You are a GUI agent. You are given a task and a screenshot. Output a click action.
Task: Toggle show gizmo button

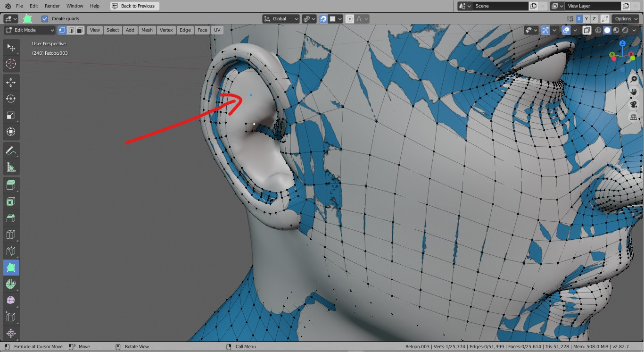click(545, 30)
